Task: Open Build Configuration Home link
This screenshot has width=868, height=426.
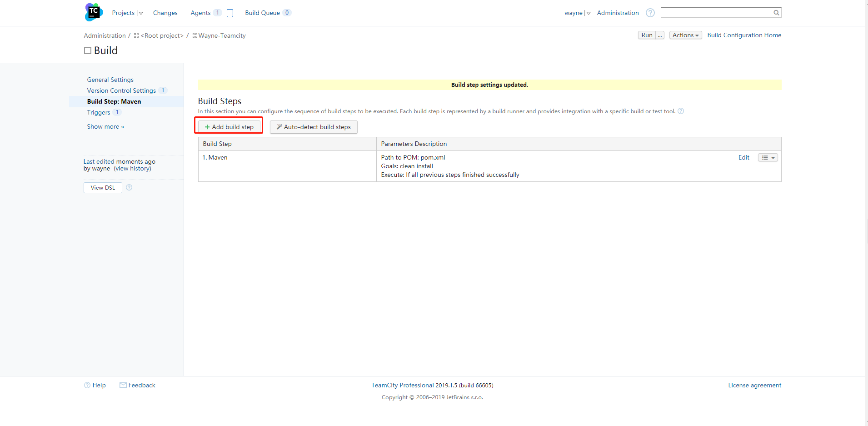Action: tap(744, 35)
